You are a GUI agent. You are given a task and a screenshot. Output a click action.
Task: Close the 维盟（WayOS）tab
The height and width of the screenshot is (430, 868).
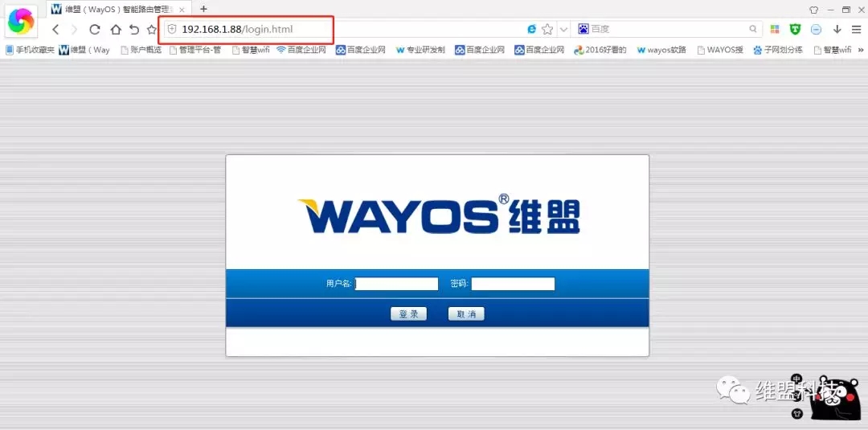click(x=182, y=10)
